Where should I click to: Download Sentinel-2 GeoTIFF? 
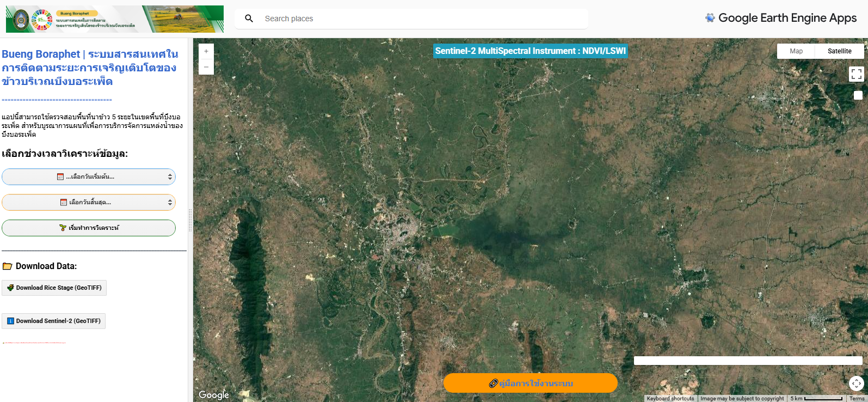click(54, 321)
